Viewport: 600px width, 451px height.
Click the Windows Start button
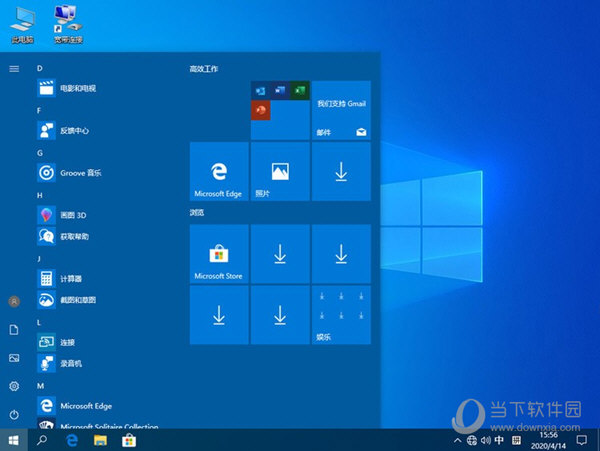click(13, 440)
